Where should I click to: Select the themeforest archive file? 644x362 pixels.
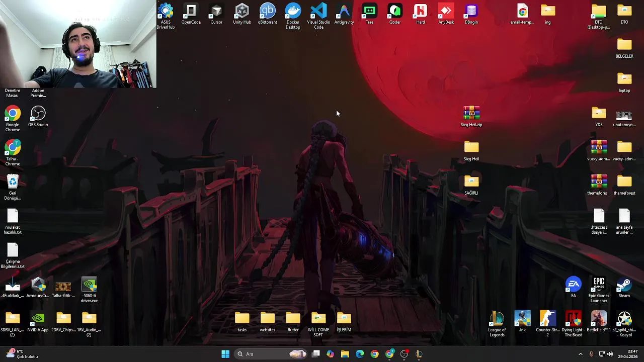(599, 185)
